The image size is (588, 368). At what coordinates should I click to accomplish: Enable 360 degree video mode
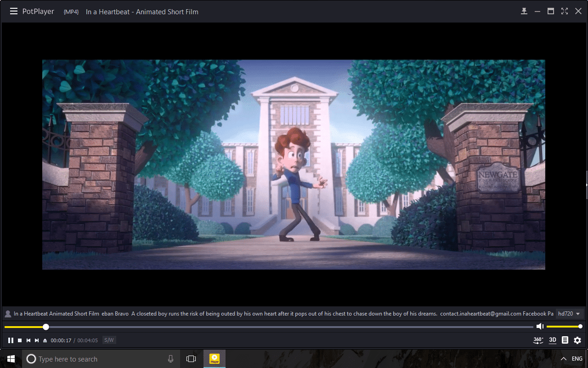538,340
